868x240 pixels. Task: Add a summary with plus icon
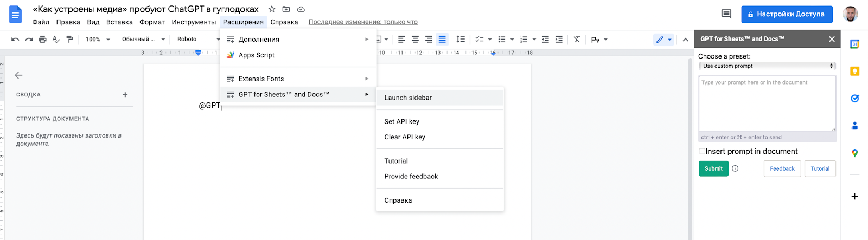click(125, 95)
